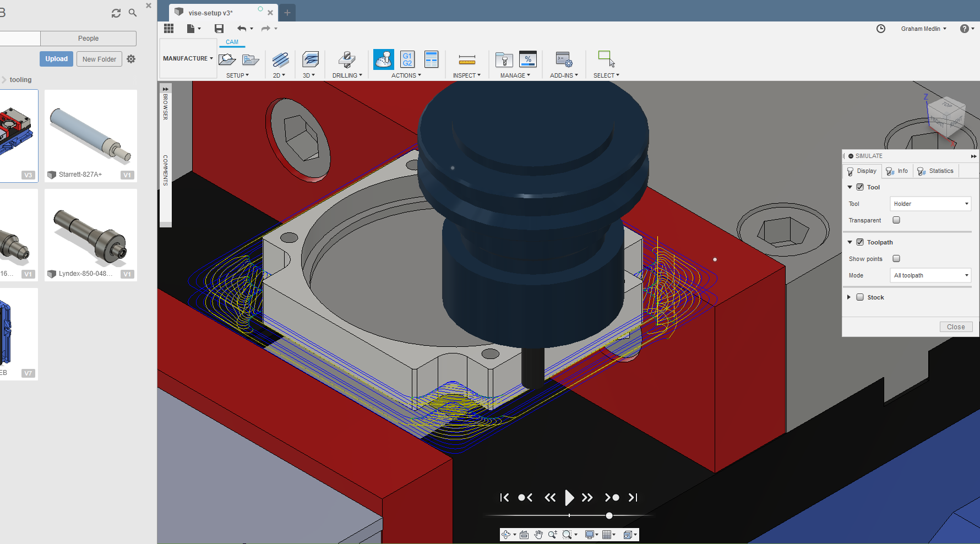Switch to the Info tab
980x544 pixels.
(x=897, y=171)
